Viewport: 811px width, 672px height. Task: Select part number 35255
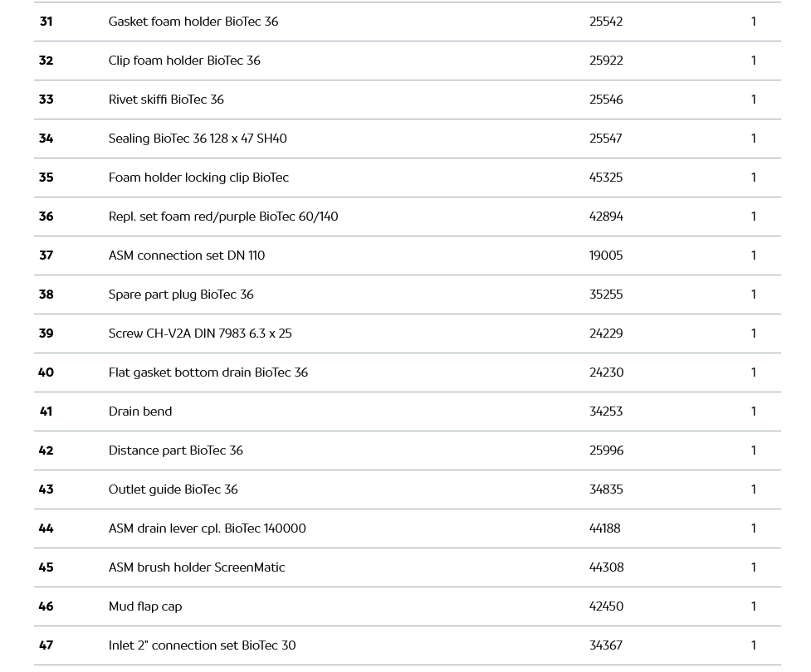coord(606,295)
